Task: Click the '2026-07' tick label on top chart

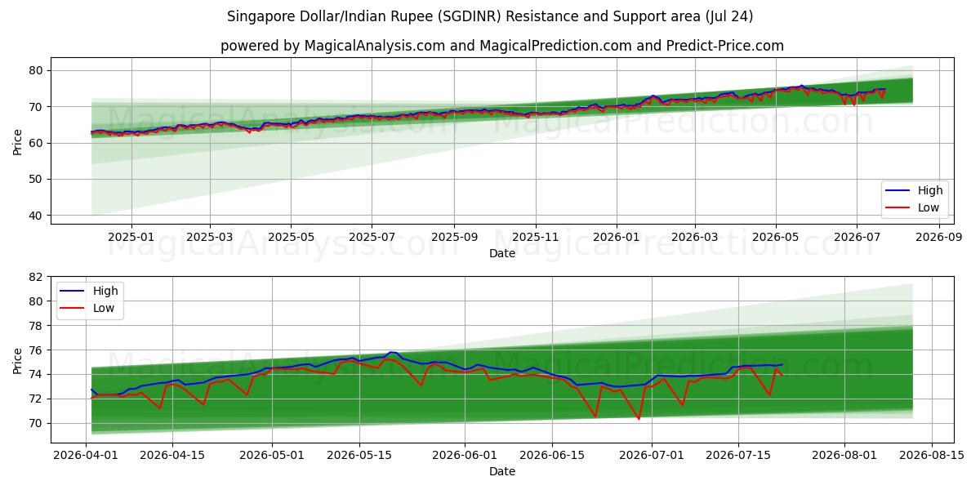Action: tap(856, 237)
